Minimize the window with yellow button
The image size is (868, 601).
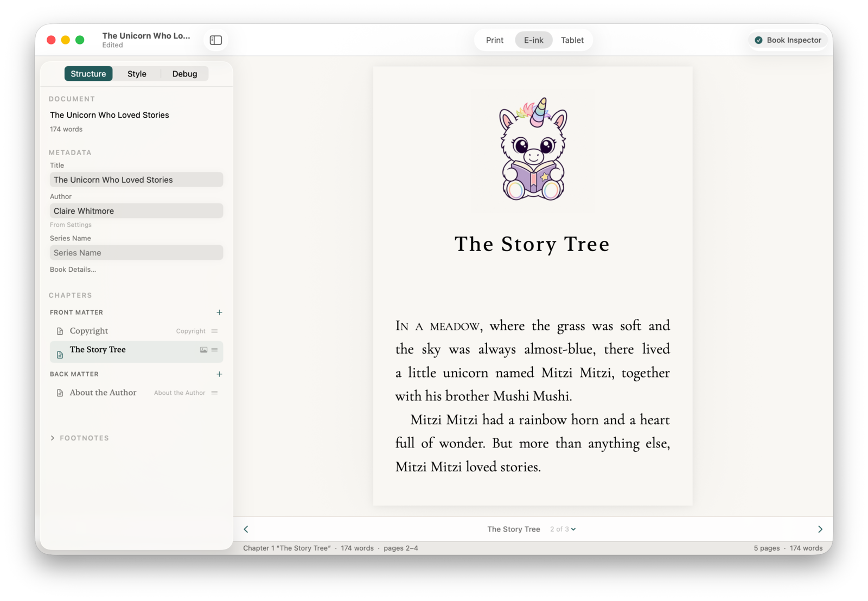point(66,40)
